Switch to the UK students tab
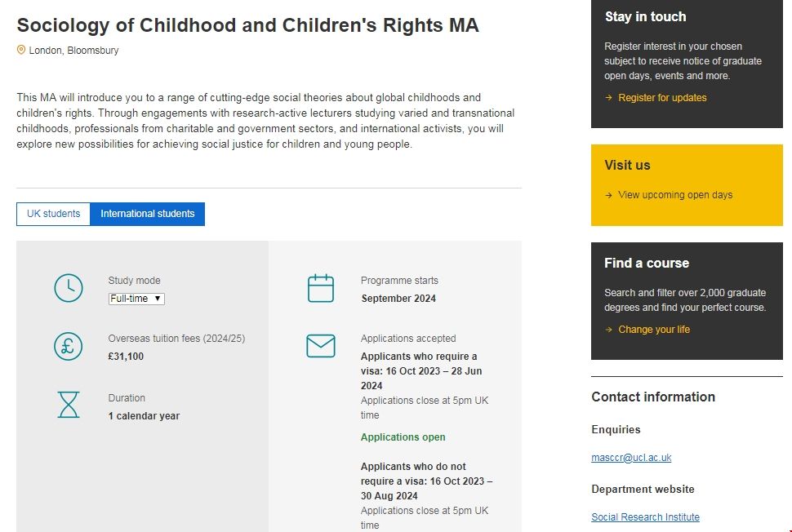The image size is (792, 532). (53, 214)
